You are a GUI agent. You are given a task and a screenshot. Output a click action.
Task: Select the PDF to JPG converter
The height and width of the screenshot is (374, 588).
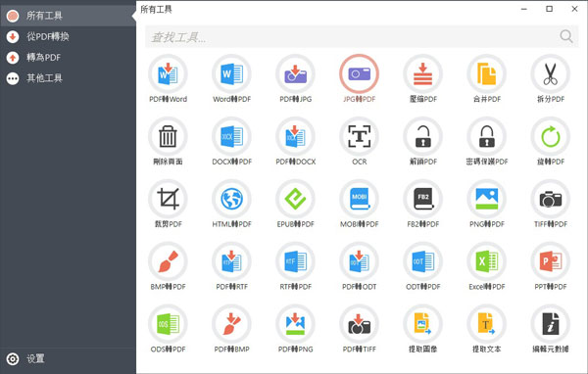pos(295,73)
